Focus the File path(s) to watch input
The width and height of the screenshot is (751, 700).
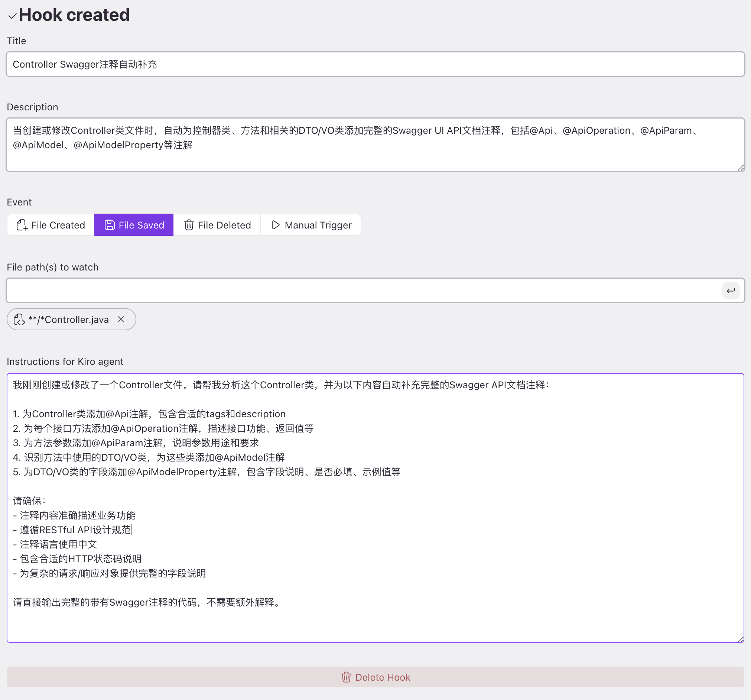coord(363,291)
